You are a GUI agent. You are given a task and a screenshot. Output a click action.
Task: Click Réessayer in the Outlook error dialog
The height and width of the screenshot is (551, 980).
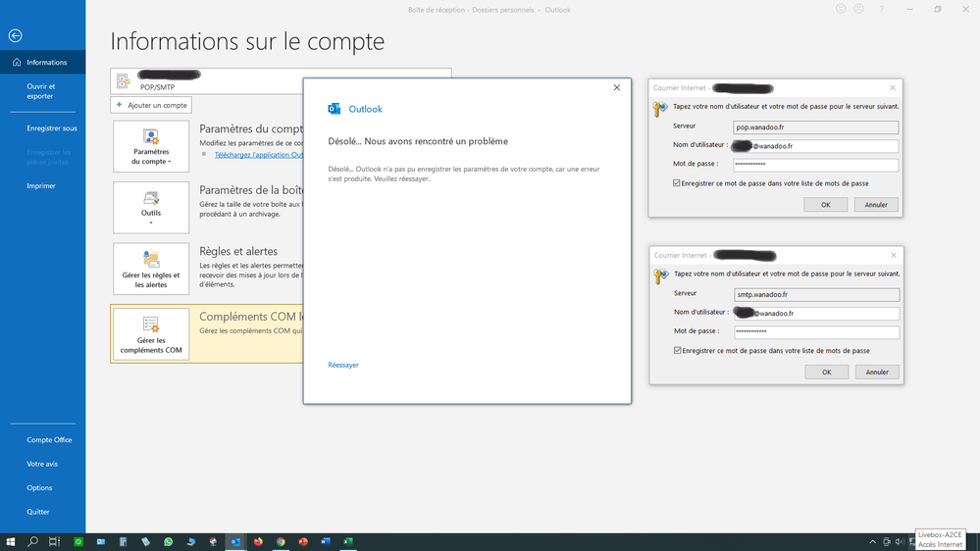click(x=343, y=365)
